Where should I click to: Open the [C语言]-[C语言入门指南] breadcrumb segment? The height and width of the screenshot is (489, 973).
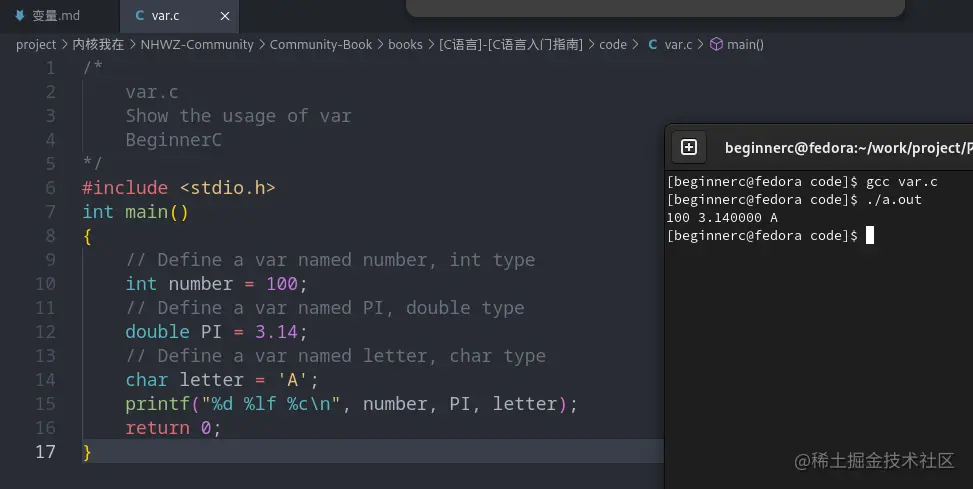[511, 45]
